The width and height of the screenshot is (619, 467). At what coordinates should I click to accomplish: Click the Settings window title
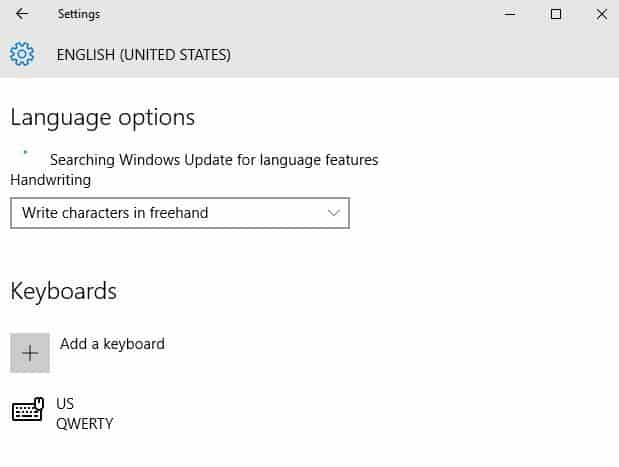(78, 14)
